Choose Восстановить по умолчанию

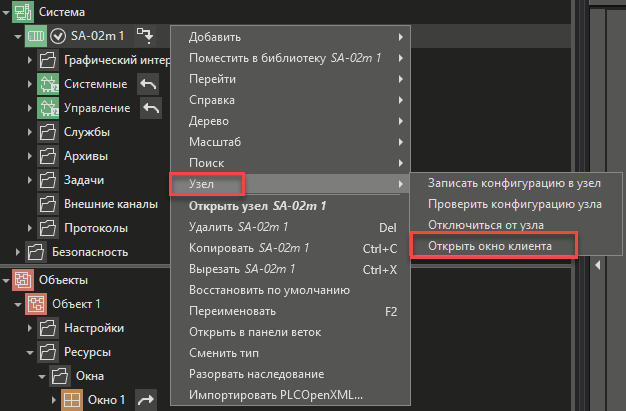point(290,290)
